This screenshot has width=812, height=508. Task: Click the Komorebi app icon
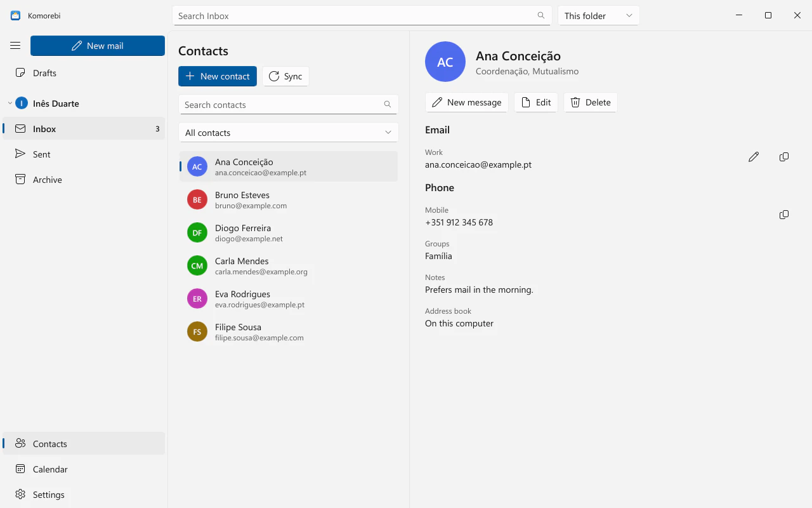point(15,16)
